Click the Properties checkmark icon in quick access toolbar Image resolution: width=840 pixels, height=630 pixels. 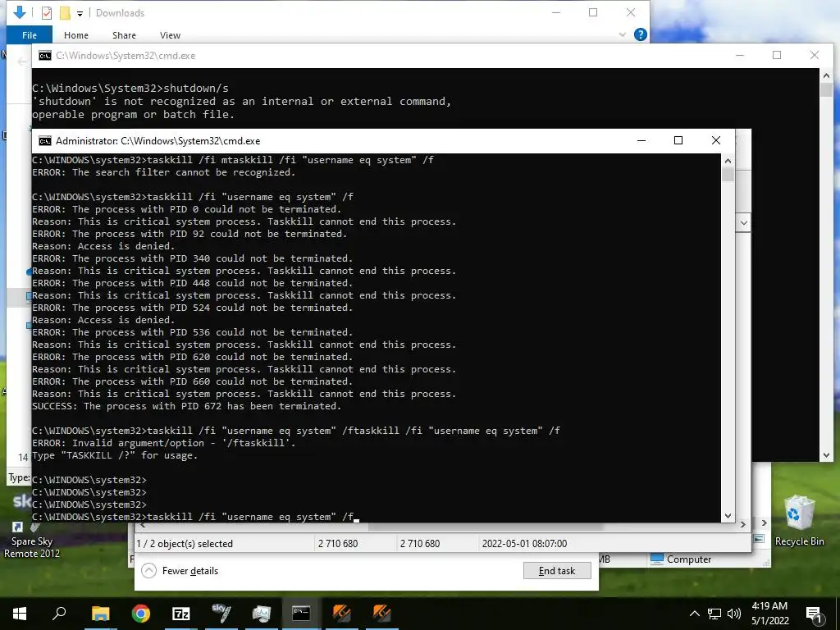(x=47, y=13)
